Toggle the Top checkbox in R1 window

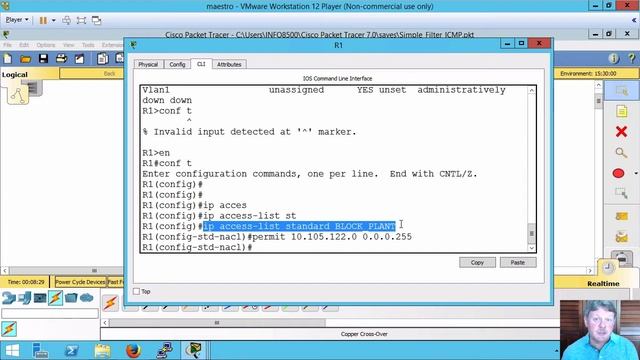tap(136, 291)
